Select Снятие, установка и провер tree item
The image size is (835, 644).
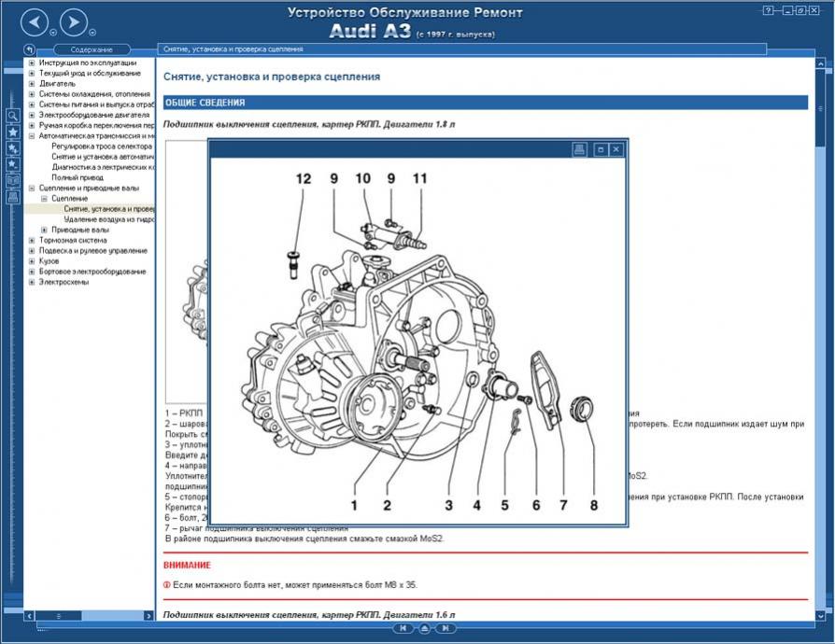pos(109,209)
